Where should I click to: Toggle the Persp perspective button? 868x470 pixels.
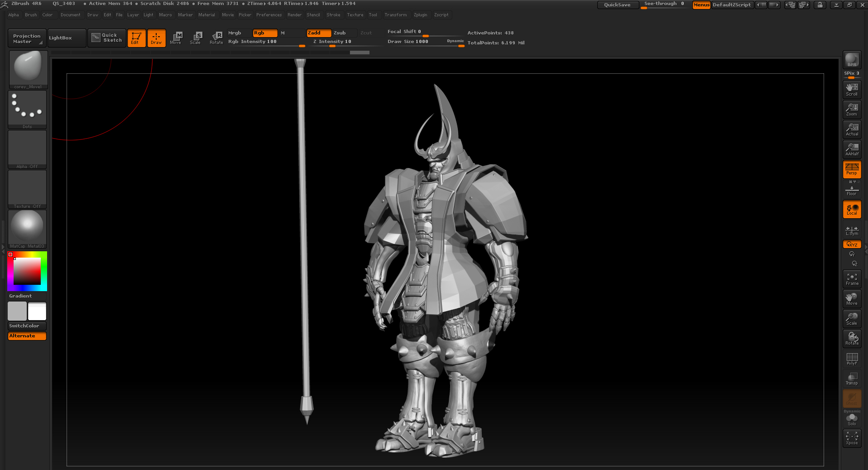(852, 169)
